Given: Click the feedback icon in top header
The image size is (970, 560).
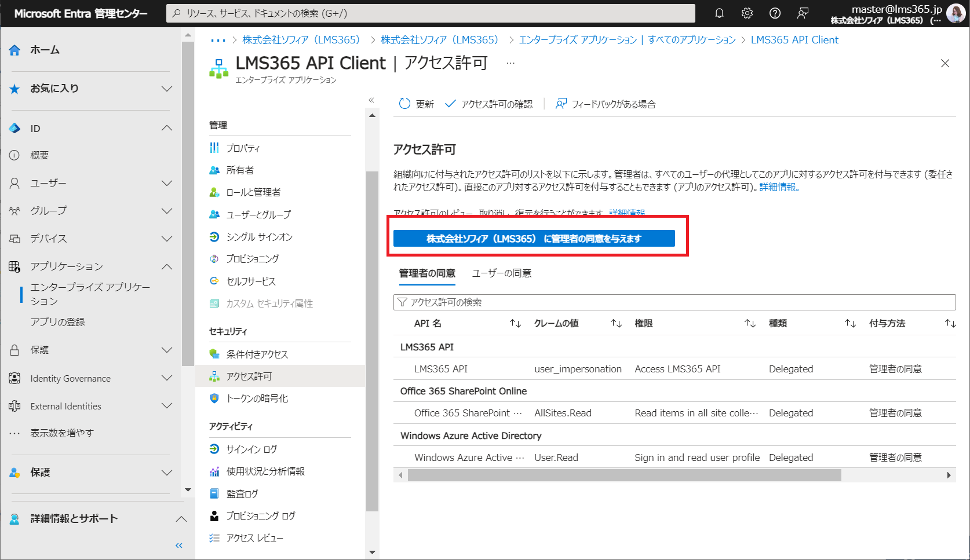Looking at the screenshot, I should pyautogui.click(x=803, y=13).
